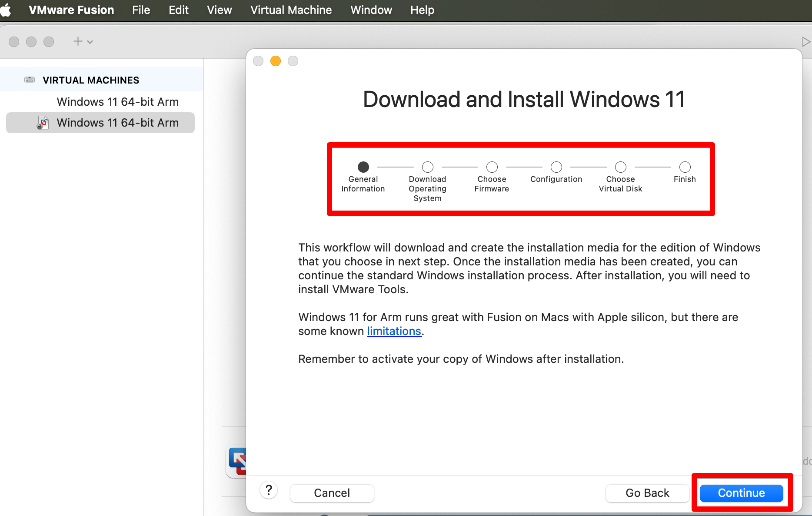Open the Edit menu

[178, 10]
